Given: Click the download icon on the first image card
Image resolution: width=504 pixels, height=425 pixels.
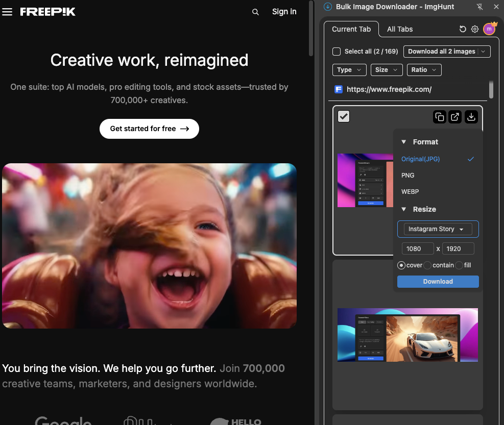Looking at the screenshot, I should pos(471,117).
